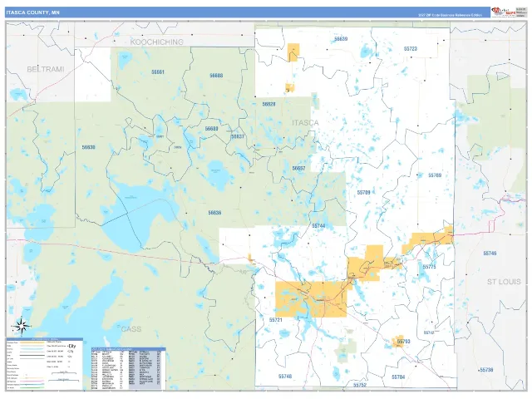Click ZIP code label 55709

363,192
